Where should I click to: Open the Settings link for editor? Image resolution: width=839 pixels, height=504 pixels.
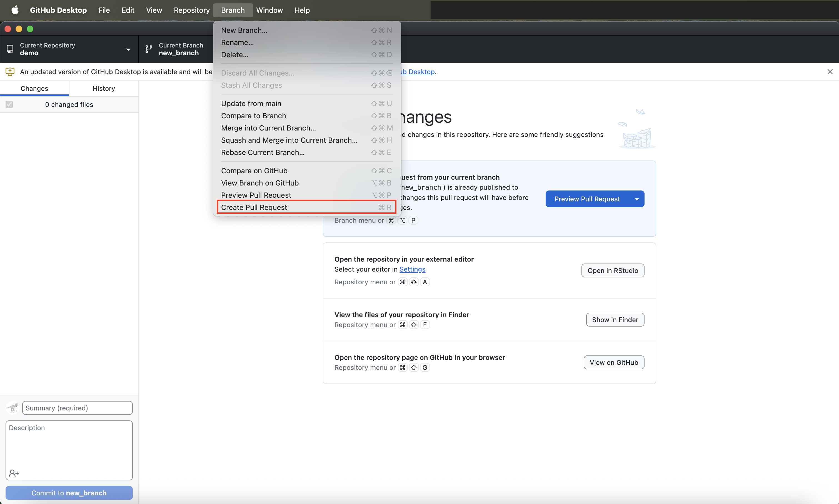click(x=412, y=269)
